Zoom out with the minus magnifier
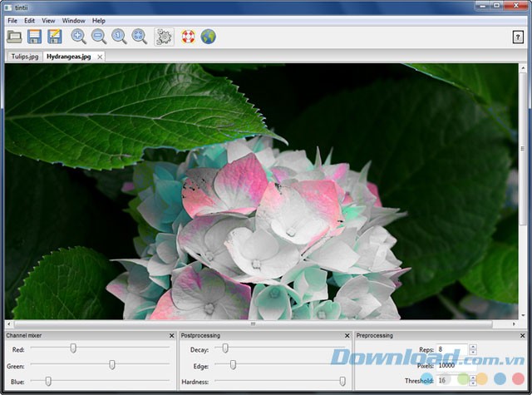Viewport: 532px width, 395px height. (x=99, y=37)
